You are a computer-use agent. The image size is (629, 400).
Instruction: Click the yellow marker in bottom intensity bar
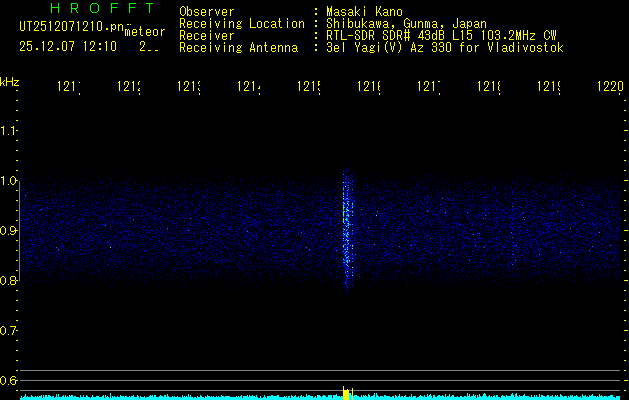point(347,393)
